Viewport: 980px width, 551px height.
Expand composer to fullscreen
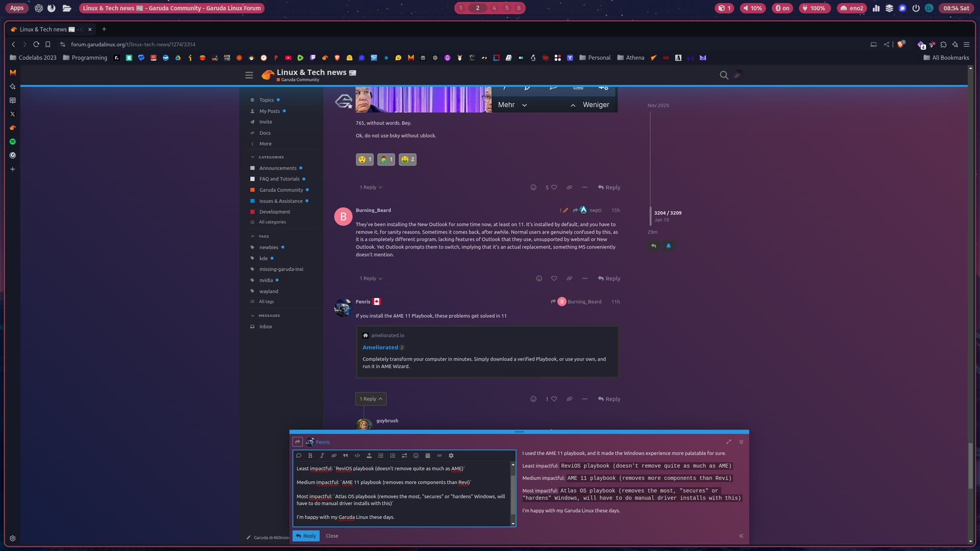pos(729,442)
